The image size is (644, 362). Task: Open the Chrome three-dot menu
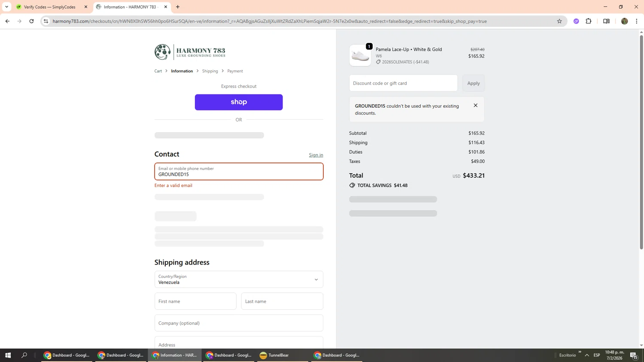click(636, 21)
